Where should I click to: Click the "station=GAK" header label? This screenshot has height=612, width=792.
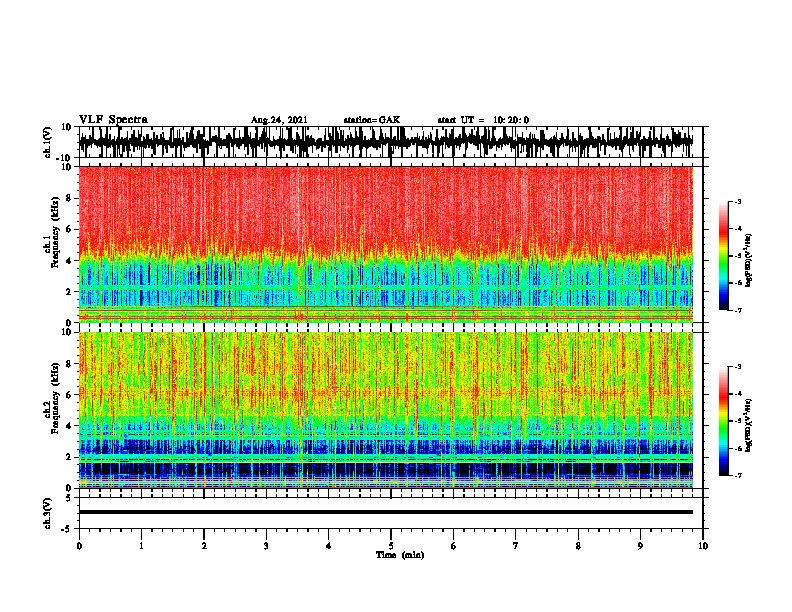point(372,120)
